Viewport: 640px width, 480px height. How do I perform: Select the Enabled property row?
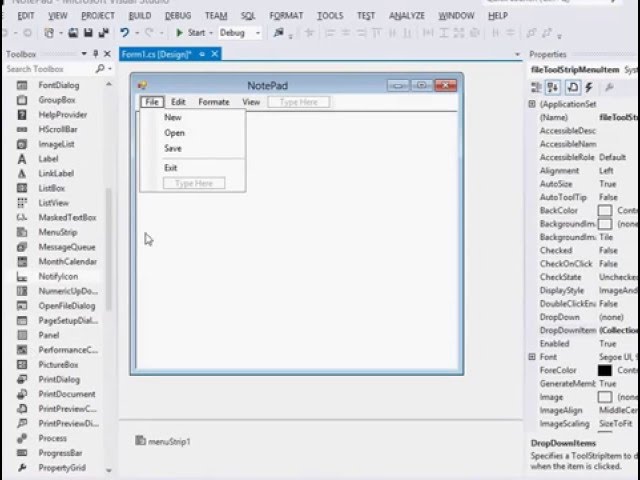[584, 344]
